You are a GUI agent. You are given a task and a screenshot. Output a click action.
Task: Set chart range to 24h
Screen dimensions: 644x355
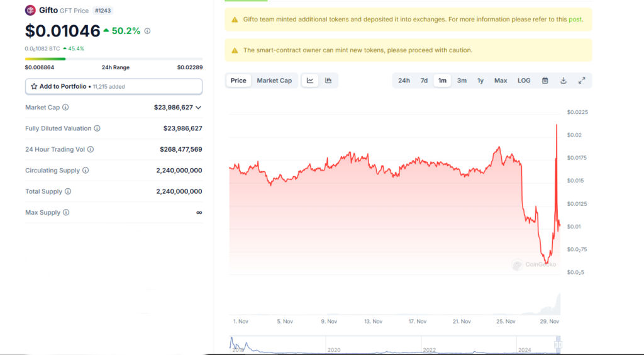(404, 81)
